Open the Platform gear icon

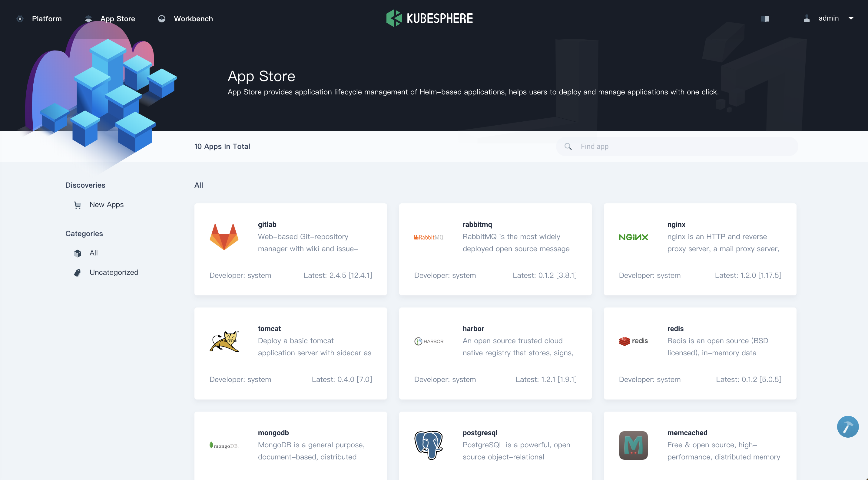coord(20,18)
